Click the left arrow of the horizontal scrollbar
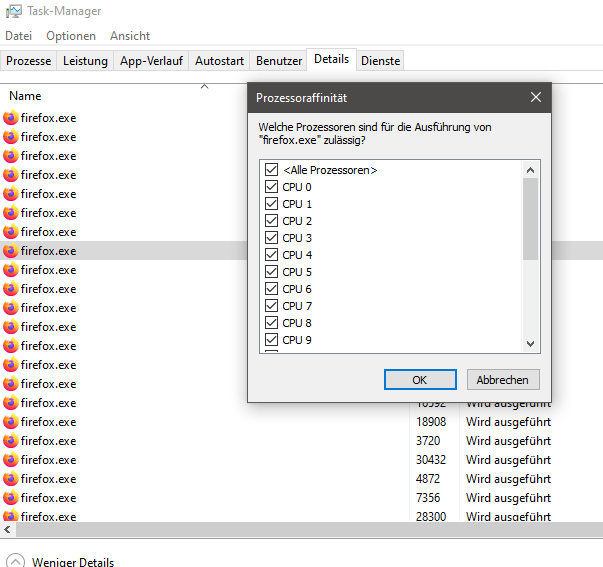This screenshot has height=567, width=603. click(x=7, y=530)
